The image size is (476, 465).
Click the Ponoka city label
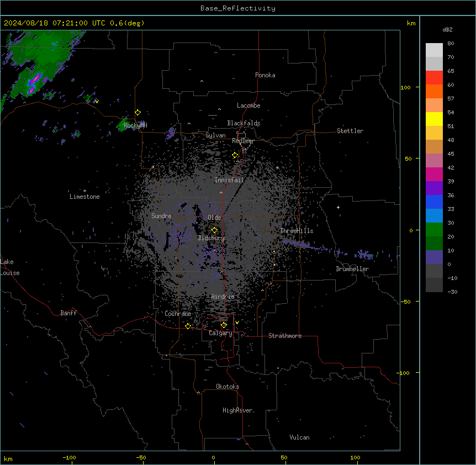coord(265,75)
